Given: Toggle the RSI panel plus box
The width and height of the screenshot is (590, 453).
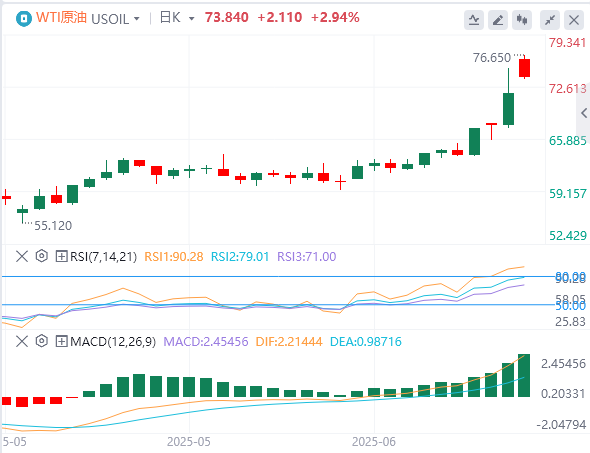Looking at the screenshot, I should [61, 257].
